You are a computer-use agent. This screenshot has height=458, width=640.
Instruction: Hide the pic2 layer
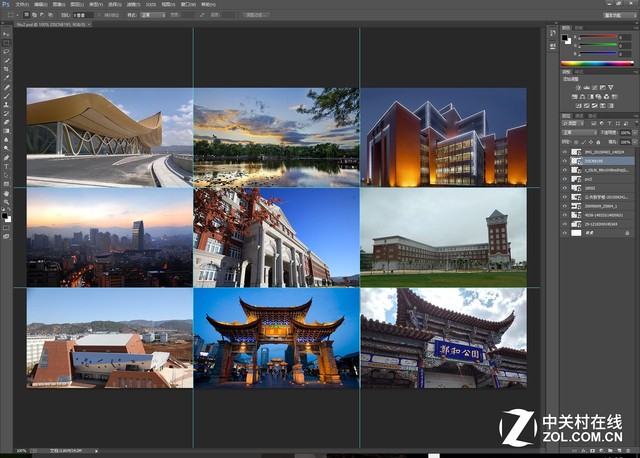[565, 179]
